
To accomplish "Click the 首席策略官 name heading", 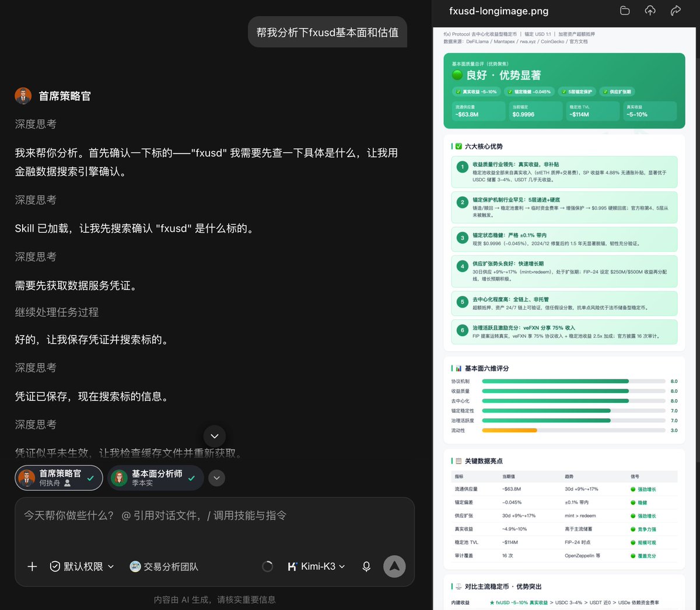I will pyautogui.click(x=65, y=96).
